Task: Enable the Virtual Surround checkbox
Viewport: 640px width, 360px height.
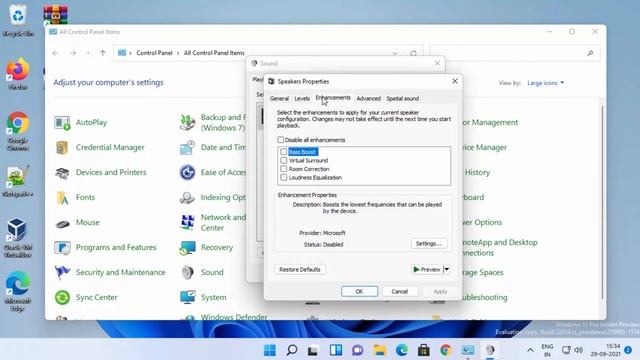Action: point(284,160)
